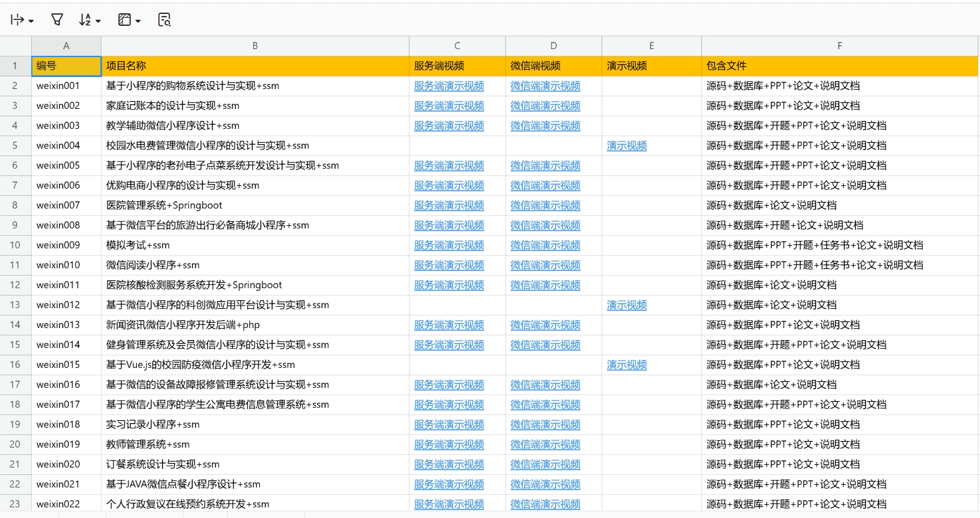Select 包含文件 cell in weixin001 row

pos(840,86)
